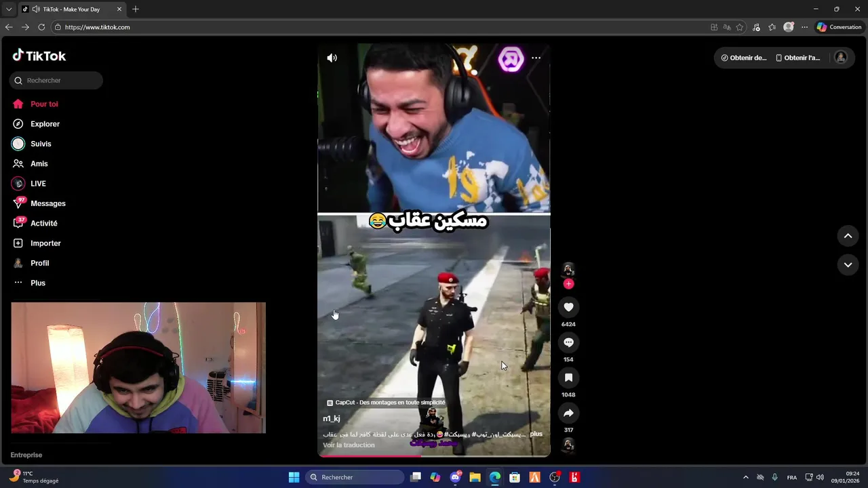Image resolution: width=868 pixels, height=488 pixels.
Task: Open Amis friends page
Action: [x=31, y=163]
